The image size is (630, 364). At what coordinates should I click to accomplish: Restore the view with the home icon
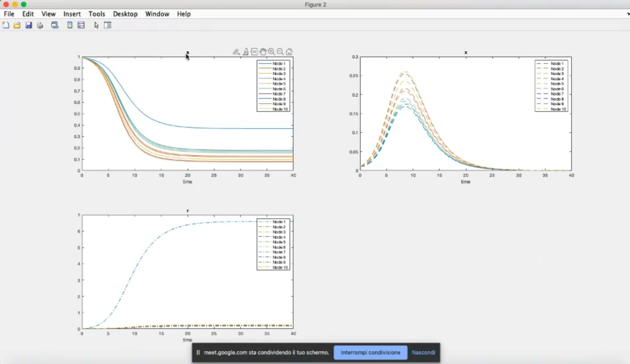coord(289,52)
